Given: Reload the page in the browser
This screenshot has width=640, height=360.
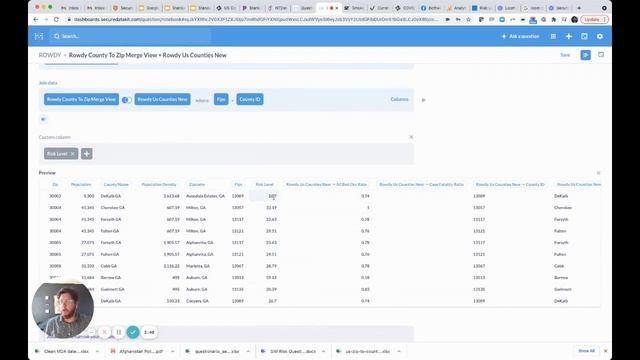Looking at the screenshot, I should (x=56, y=20).
